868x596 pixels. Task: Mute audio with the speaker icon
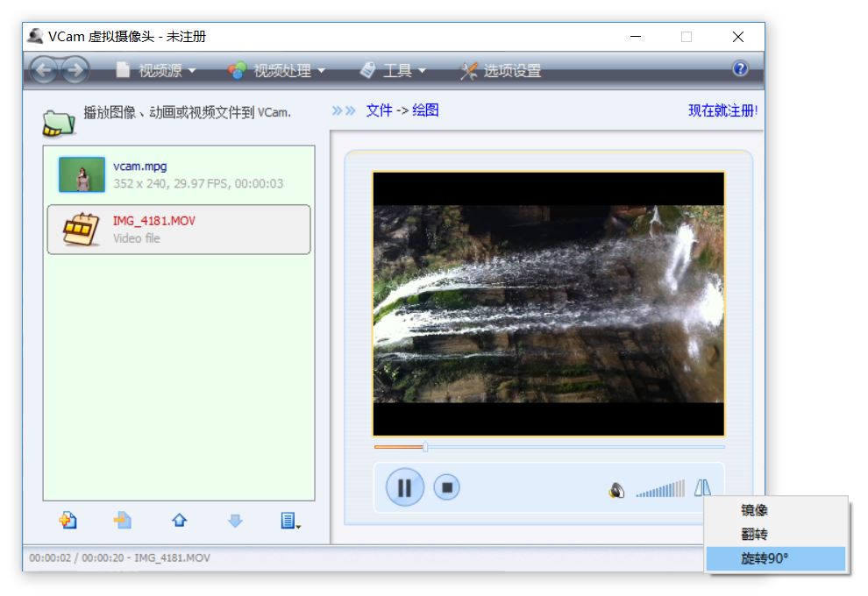pyautogui.click(x=617, y=491)
